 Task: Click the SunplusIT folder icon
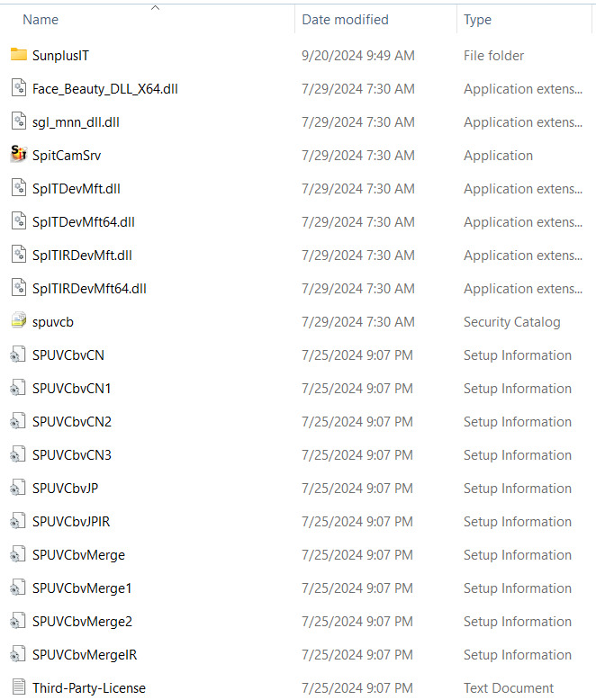point(18,55)
